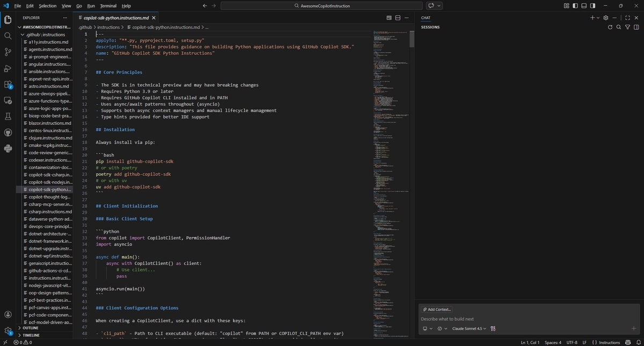Click Add Context button

(x=437, y=310)
